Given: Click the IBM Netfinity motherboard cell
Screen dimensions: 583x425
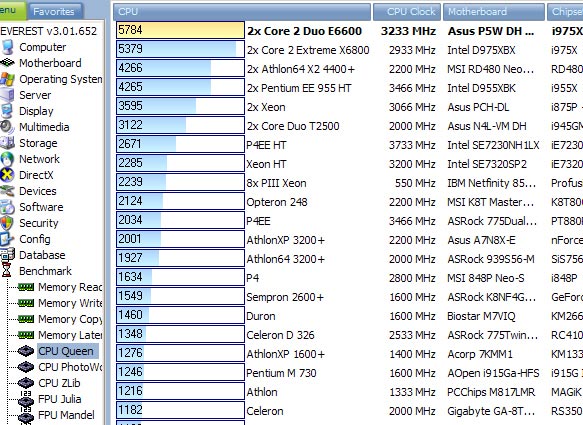Looking at the screenshot, I should 492,183.
